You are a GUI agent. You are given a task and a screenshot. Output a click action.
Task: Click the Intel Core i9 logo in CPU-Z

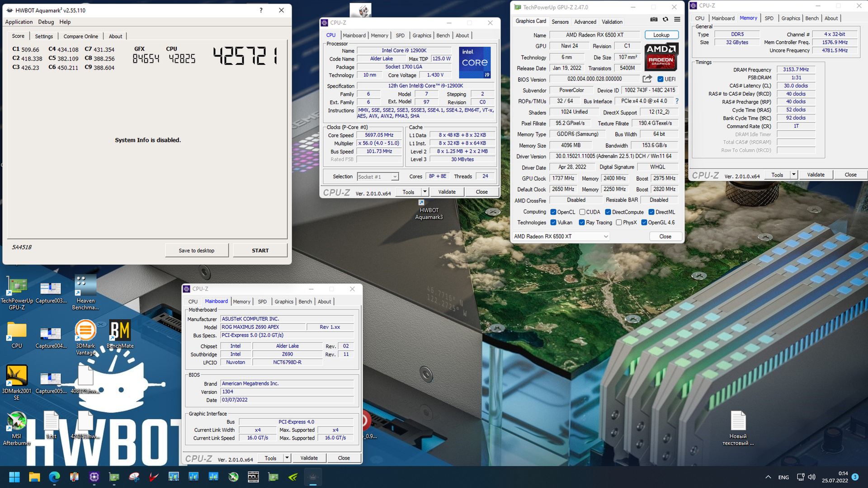click(475, 62)
